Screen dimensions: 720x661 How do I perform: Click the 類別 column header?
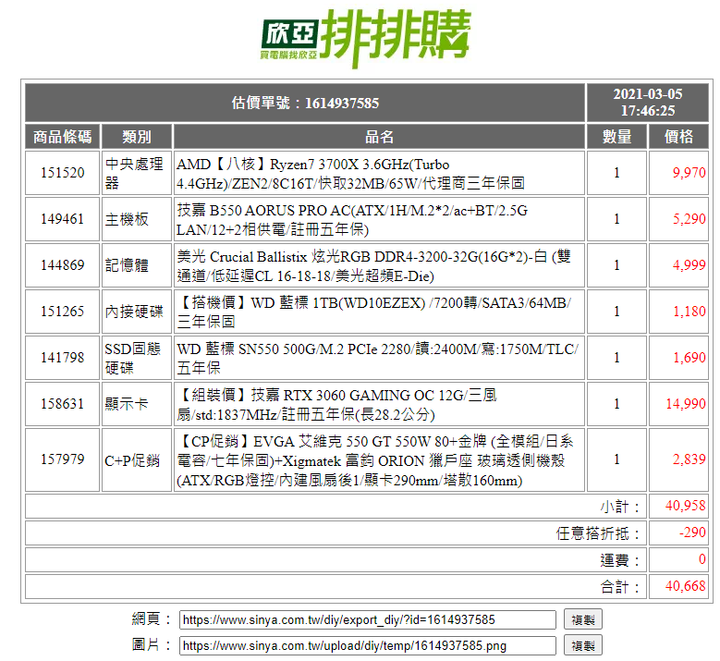136,137
